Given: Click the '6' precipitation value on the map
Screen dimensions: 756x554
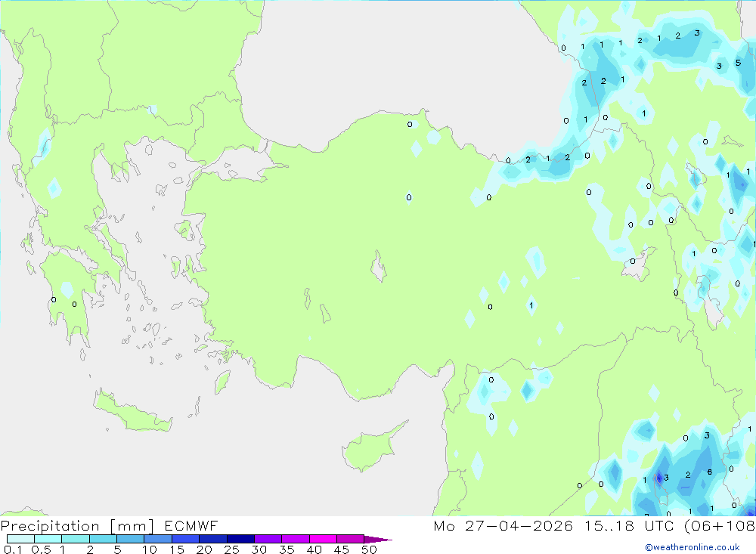Looking at the screenshot, I should click(710, 472).
